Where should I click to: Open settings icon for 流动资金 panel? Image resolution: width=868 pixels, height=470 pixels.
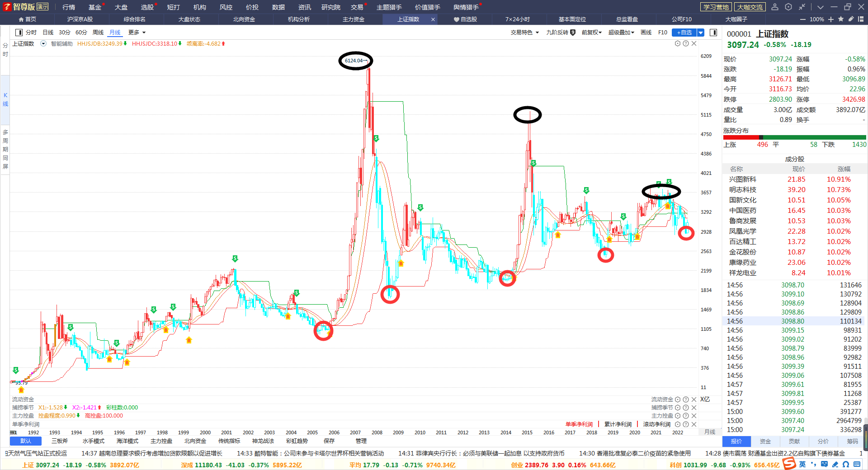pyautogui.click(x=678, y=399)
